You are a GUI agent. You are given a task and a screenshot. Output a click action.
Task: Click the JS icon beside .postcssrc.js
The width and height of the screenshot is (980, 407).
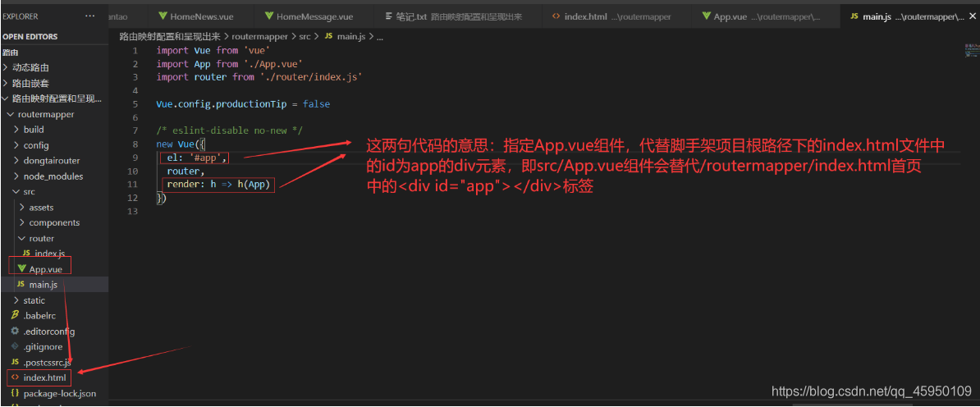click(15, 362)
